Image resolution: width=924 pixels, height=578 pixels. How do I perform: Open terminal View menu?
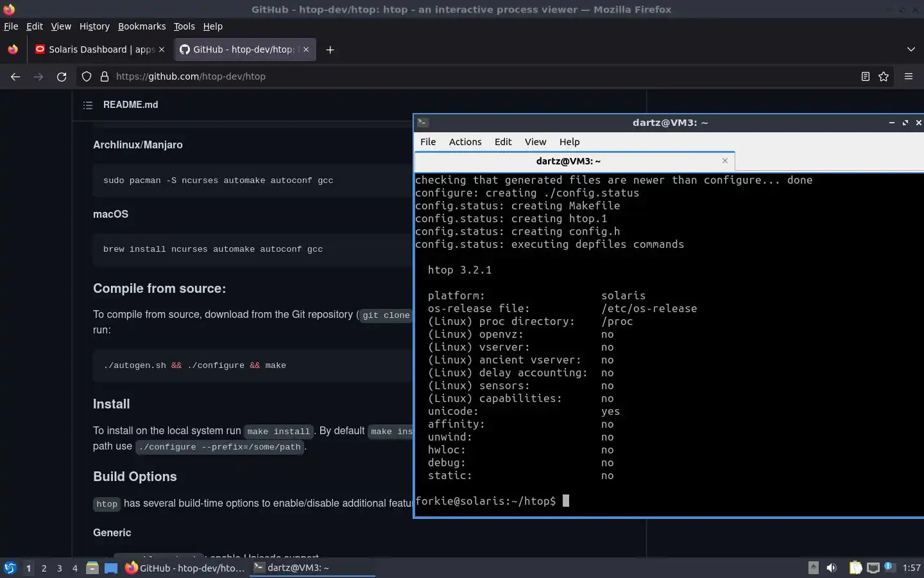click(535, 142)
